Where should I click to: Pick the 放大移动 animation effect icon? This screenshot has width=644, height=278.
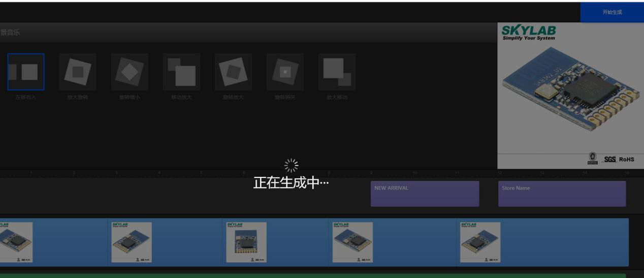tap(337, 72)
